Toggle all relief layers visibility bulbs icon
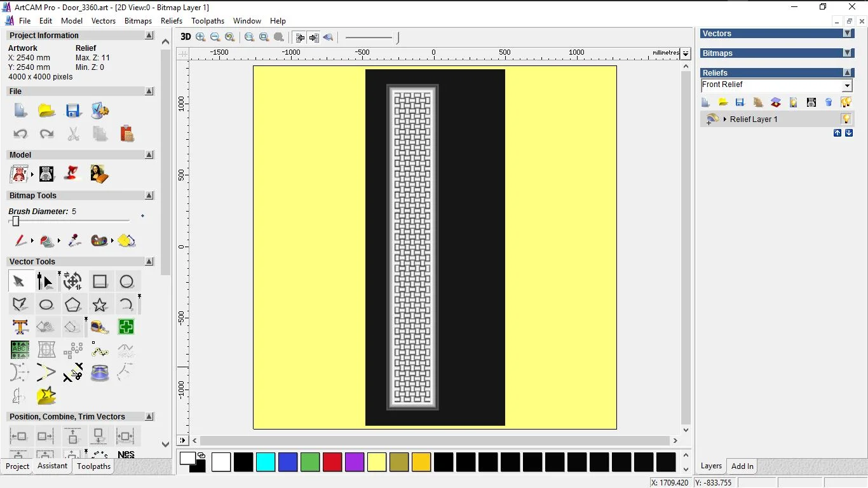The image size is (868, 488). 846,102
